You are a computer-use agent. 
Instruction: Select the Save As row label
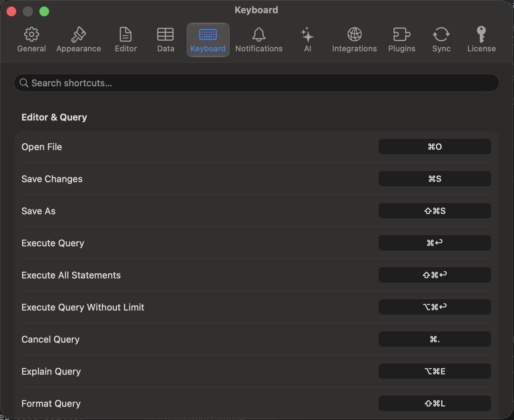click(x=38, y=211)
